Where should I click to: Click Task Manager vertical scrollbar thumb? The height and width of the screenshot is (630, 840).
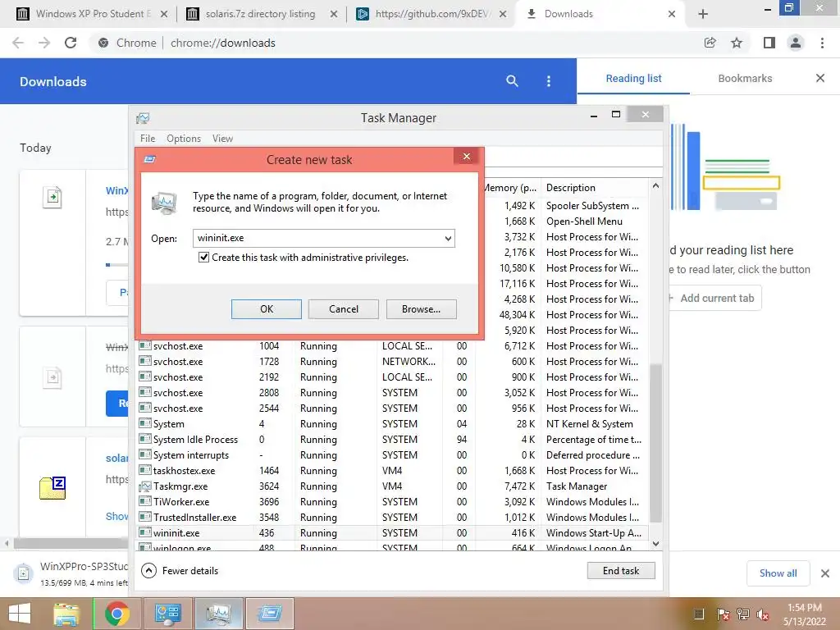(x=655, y=442)
